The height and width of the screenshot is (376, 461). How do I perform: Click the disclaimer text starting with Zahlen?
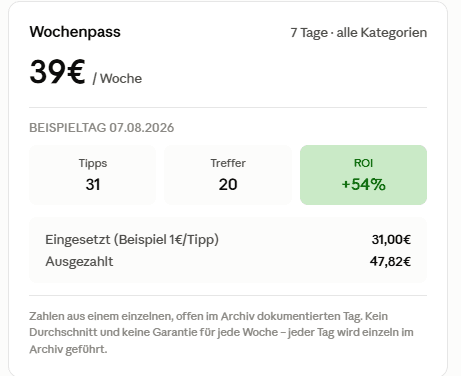click(x=221, y=332)
